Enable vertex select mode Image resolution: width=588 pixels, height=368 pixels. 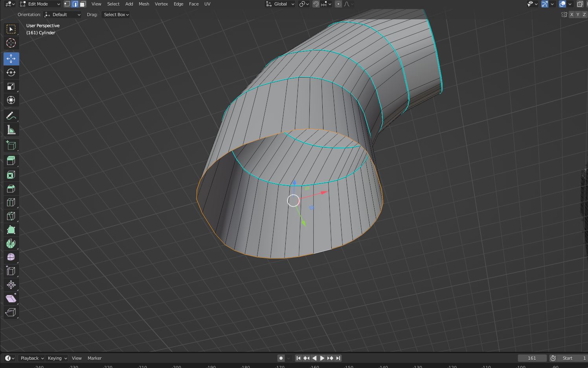coord(67,4)
